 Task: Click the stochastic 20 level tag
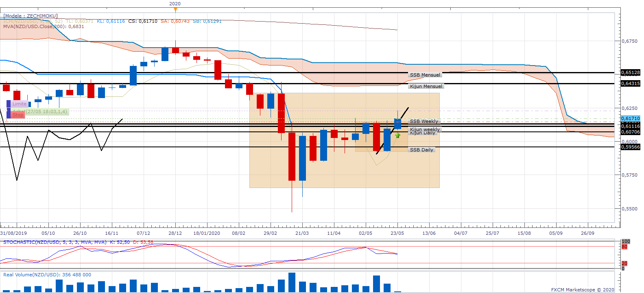point(624,263)
